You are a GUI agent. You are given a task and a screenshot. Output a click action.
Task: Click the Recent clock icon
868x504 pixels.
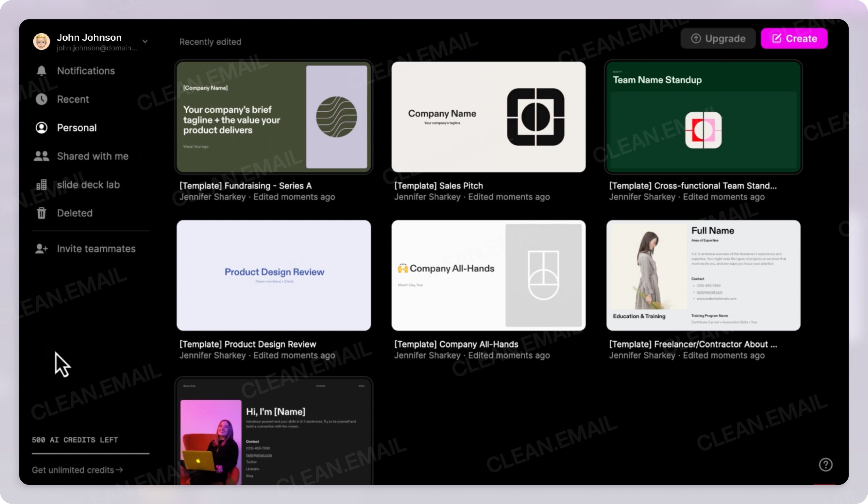click(41, 99)
